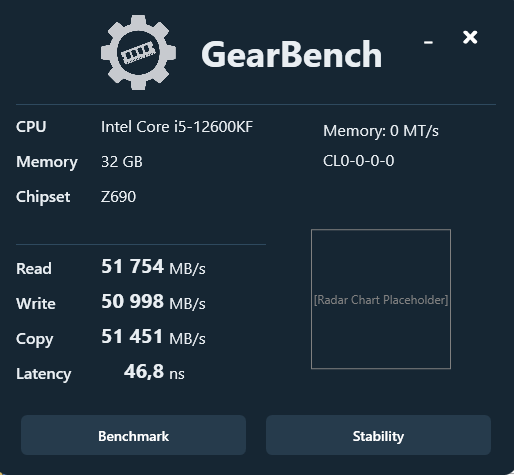This screenshot has width=514, height=475.
Task: Start the Benchmark run
Action: pyautogui.click(x=133, y=435)
